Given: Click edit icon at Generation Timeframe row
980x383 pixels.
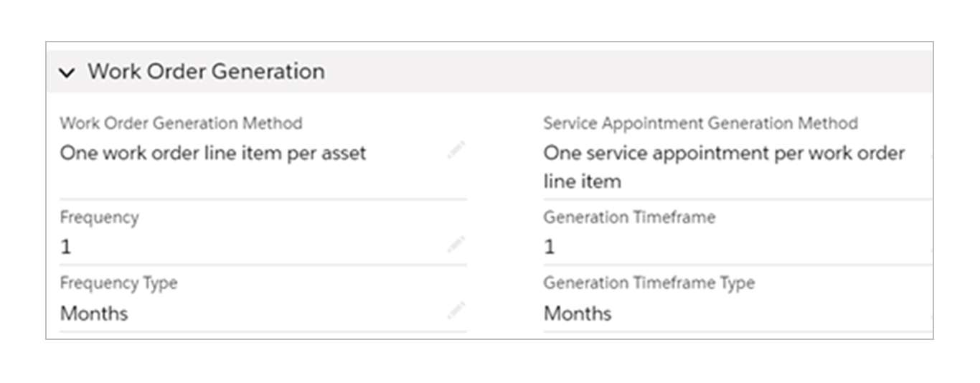Looking at the screenshot, I should (930, 247).
